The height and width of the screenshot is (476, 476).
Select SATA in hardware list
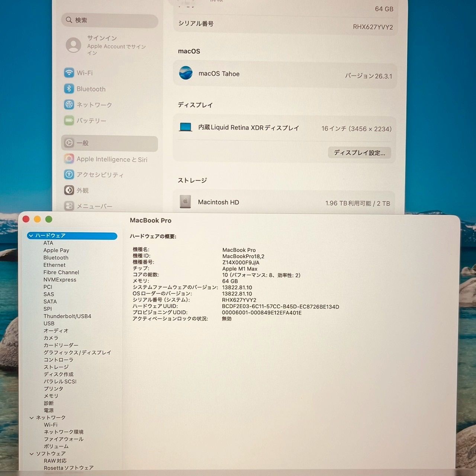pyautogui.click(x=50, y=302)
